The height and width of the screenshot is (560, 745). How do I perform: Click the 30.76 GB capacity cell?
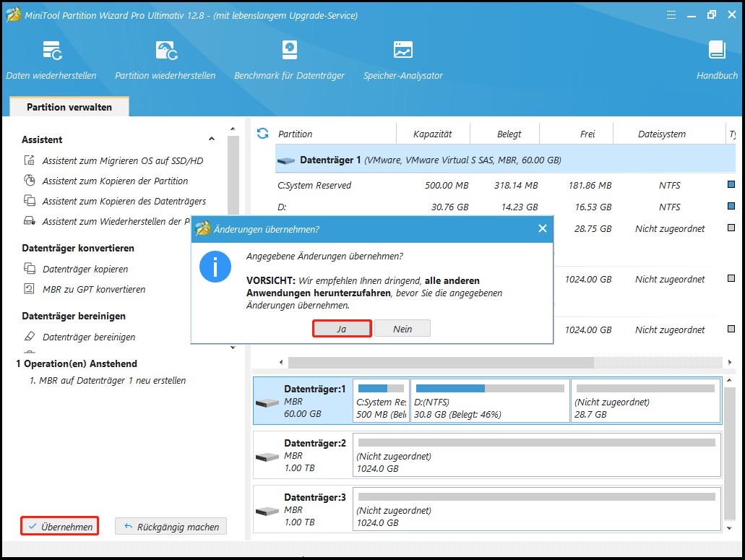tap(449, 207)
